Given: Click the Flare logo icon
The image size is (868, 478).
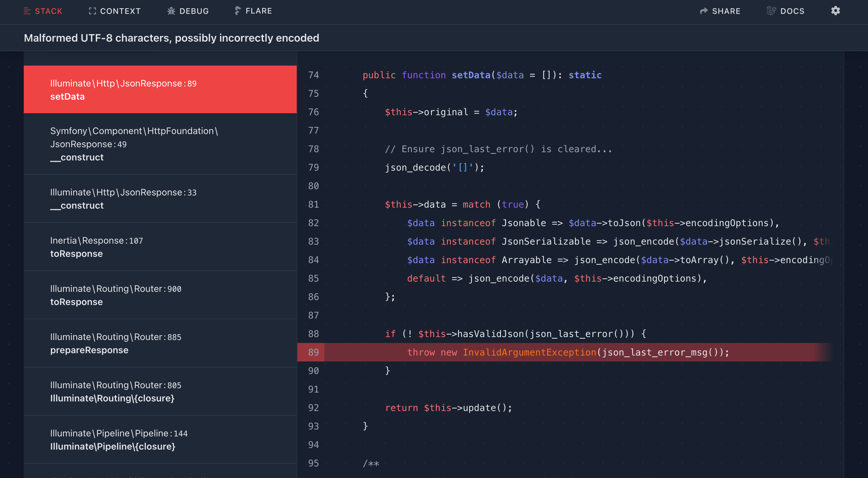Looking at the screenshot, I should (238, 11).
